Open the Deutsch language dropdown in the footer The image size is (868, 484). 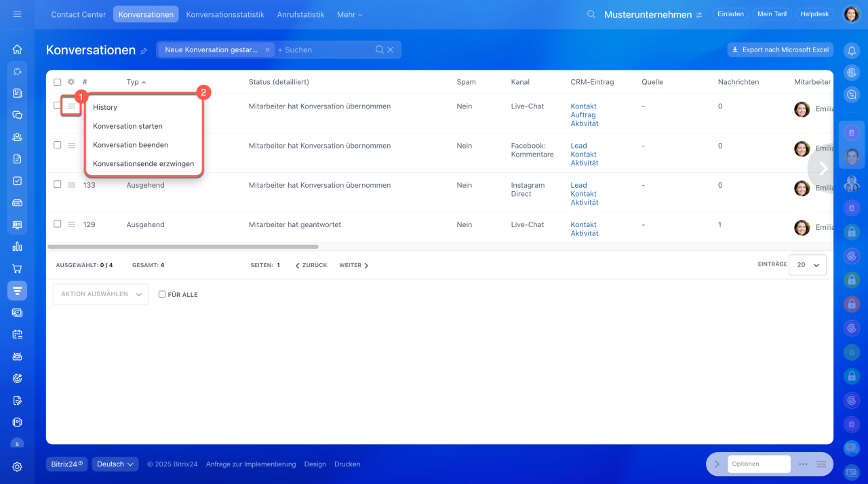(115, 464)
